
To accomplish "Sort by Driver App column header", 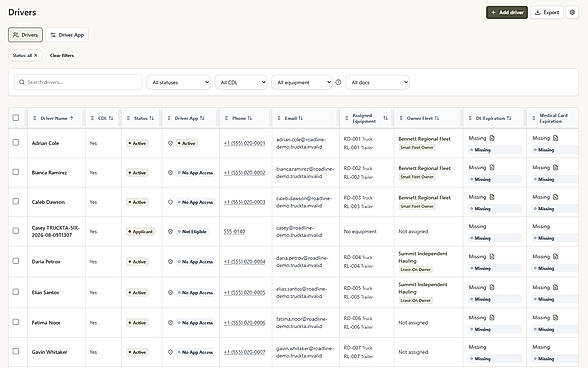I will coord(189,118).
